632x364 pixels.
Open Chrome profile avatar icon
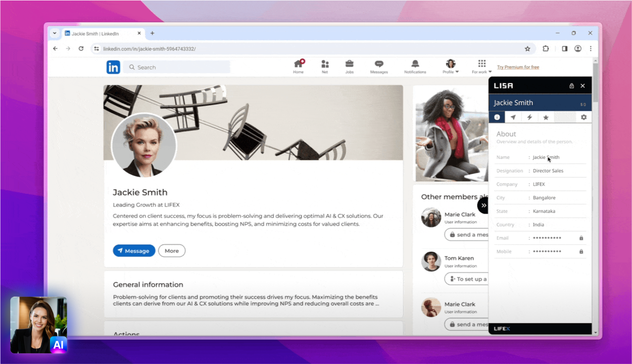point(577,49)
